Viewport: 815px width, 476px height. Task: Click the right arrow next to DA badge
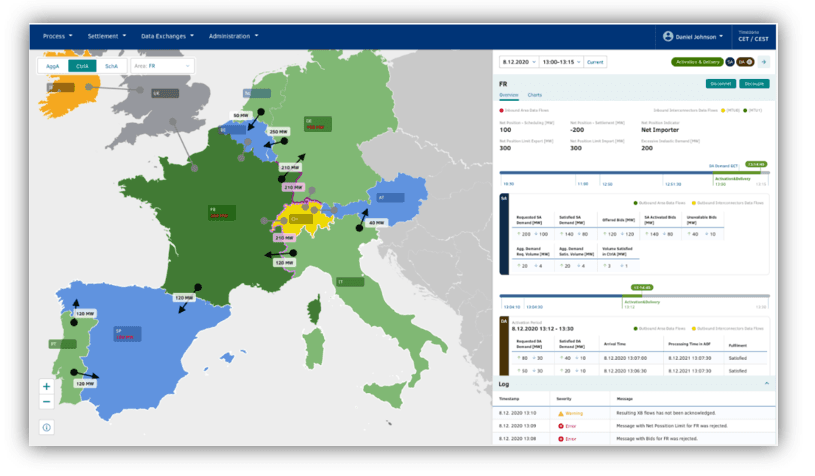[765, 62]
